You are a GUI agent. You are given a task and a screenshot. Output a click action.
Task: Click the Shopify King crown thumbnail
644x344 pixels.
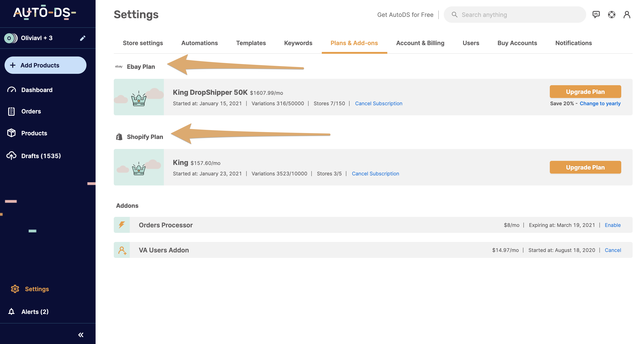tap(139, 167)
